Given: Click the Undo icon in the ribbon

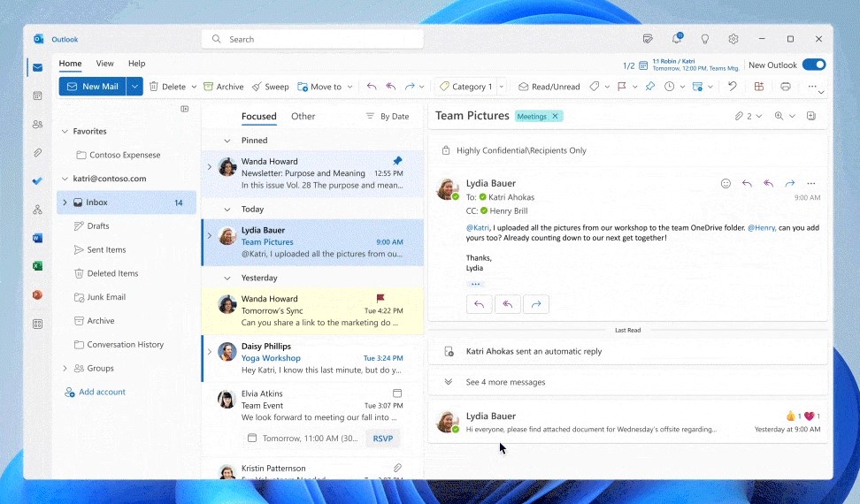Looking at the screenshot, I should coord(732,87).
